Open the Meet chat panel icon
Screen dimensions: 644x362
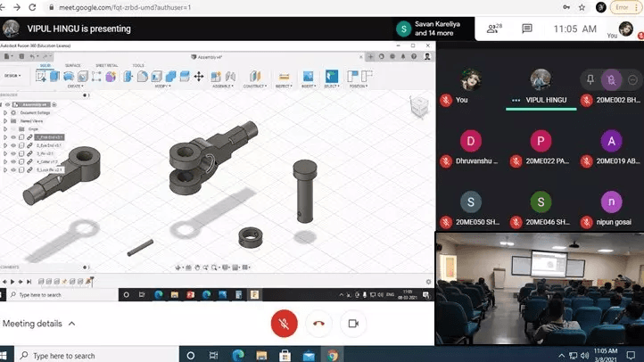tap(527, 29)
